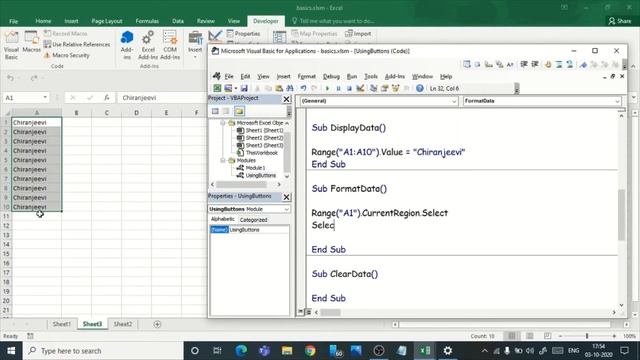Open VBA Help question mark icon
The image size is (640, 360).
click(x=420, y=88)
